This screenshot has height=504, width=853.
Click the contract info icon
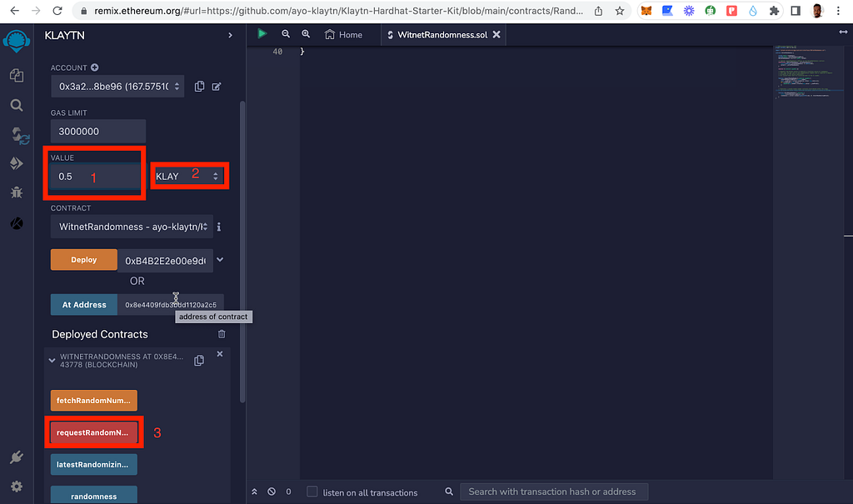point(219,227)
